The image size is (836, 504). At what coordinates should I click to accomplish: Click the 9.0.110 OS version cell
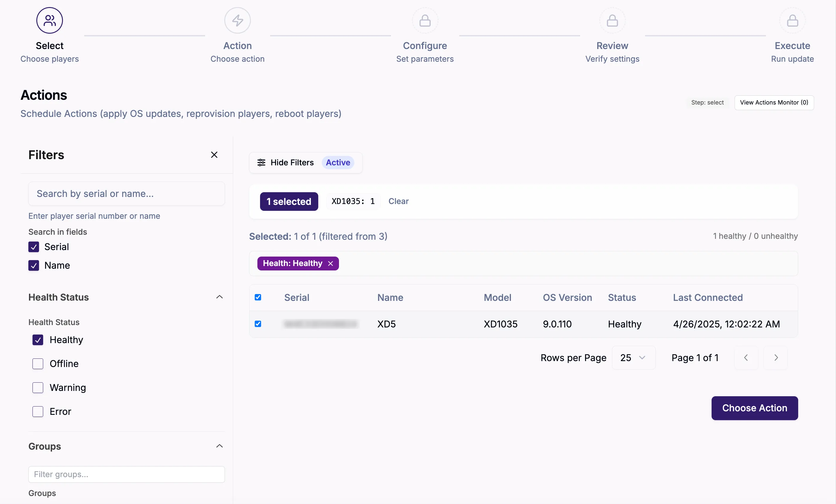557,324
